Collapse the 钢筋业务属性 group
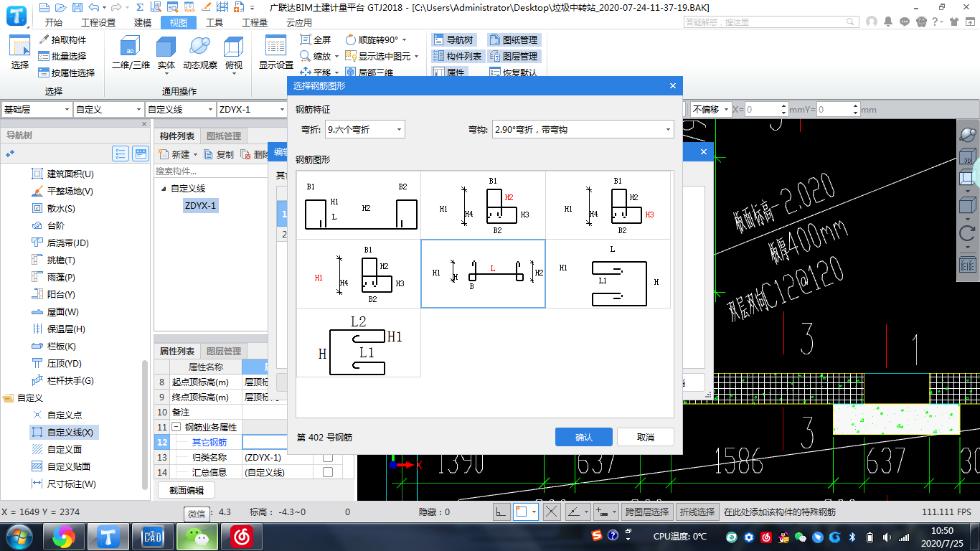The image size is (980, 551). (176, 427)
